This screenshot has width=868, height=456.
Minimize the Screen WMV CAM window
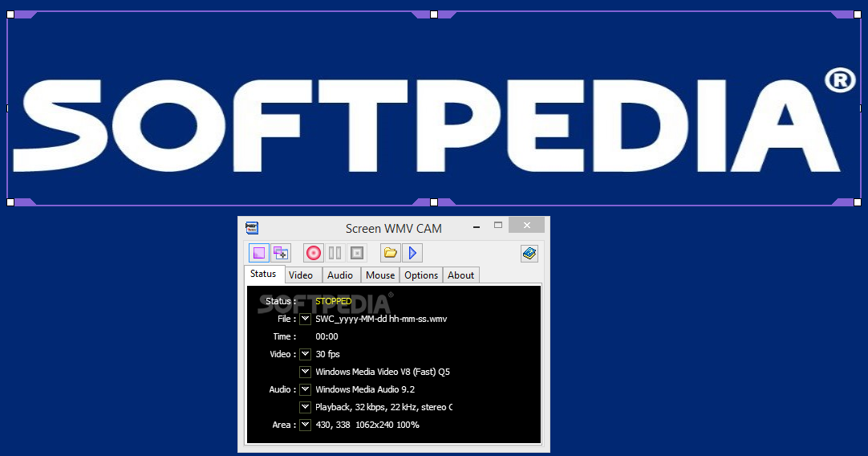click(x=476, y=226)
